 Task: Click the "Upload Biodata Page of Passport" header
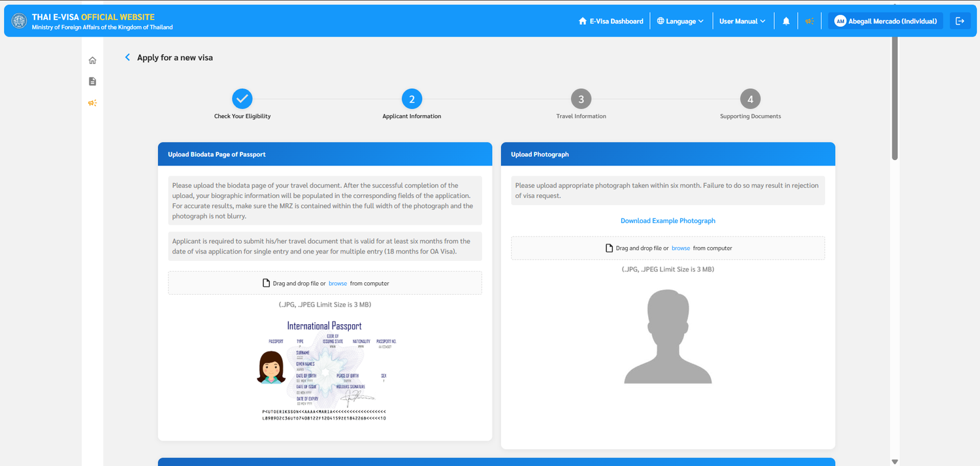[325, 154]
